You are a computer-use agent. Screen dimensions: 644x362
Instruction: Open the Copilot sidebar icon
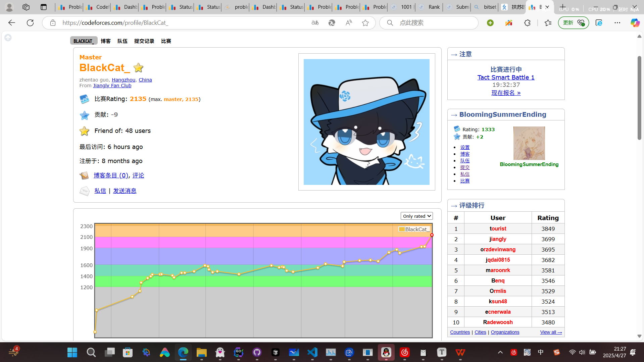click(x=635, y=23)
